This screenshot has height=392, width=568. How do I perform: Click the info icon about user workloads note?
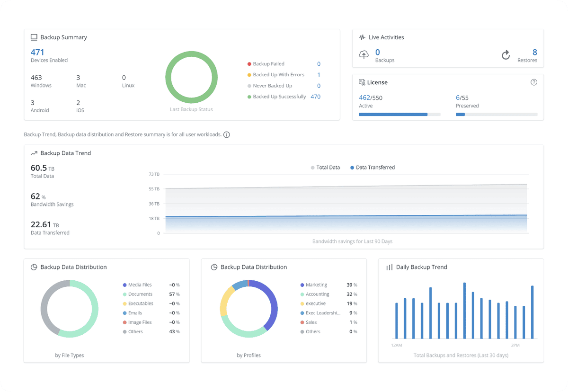coord(226,134)
